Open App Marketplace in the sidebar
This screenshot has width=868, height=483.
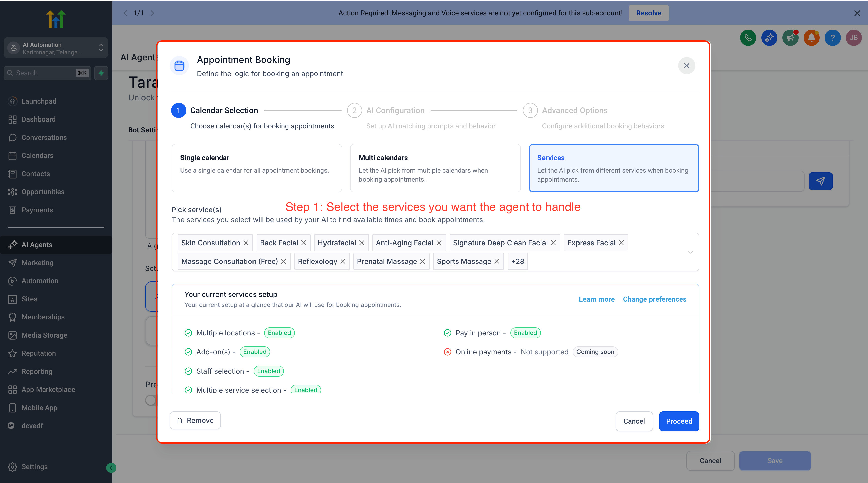[56, 390]
